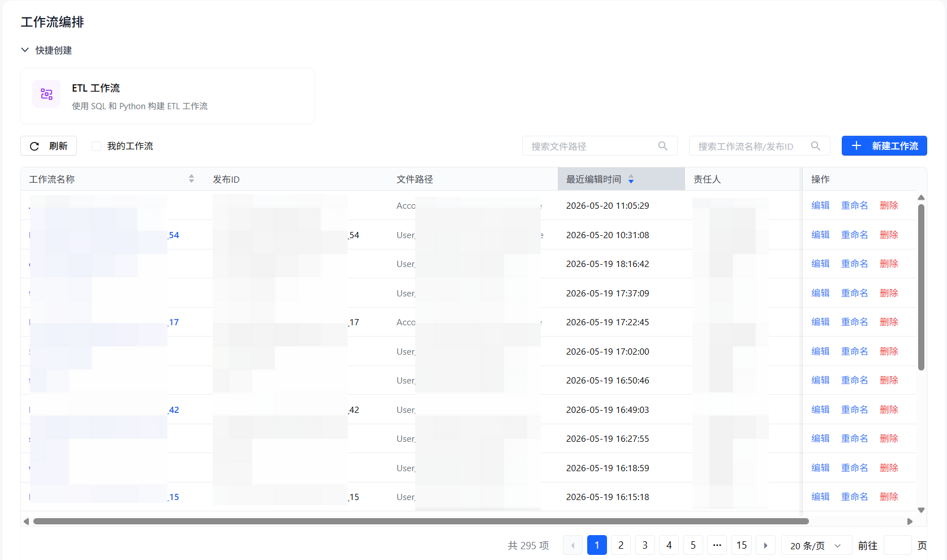947x560 pixels.
Task: Go to page 2
Action: (x=621, y=545)
